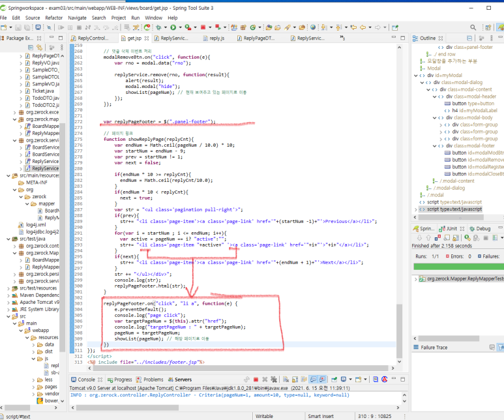Image resolution: width=504 pixels, height=420 pixels.
Task: Select script type=text/javascript highlighted Outline item
Action: [454, 209]
